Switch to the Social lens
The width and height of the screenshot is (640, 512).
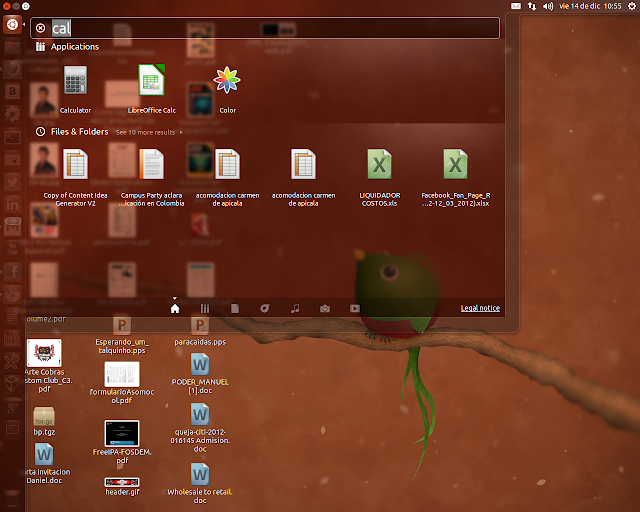(x=265, y=308)
